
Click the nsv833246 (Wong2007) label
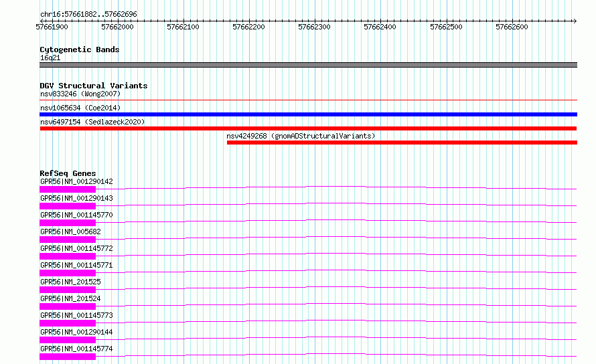pyautogui.click(x=80, y=94)
